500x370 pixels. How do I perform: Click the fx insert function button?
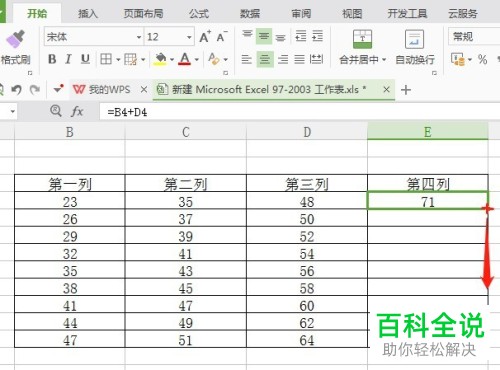(77, 111)
